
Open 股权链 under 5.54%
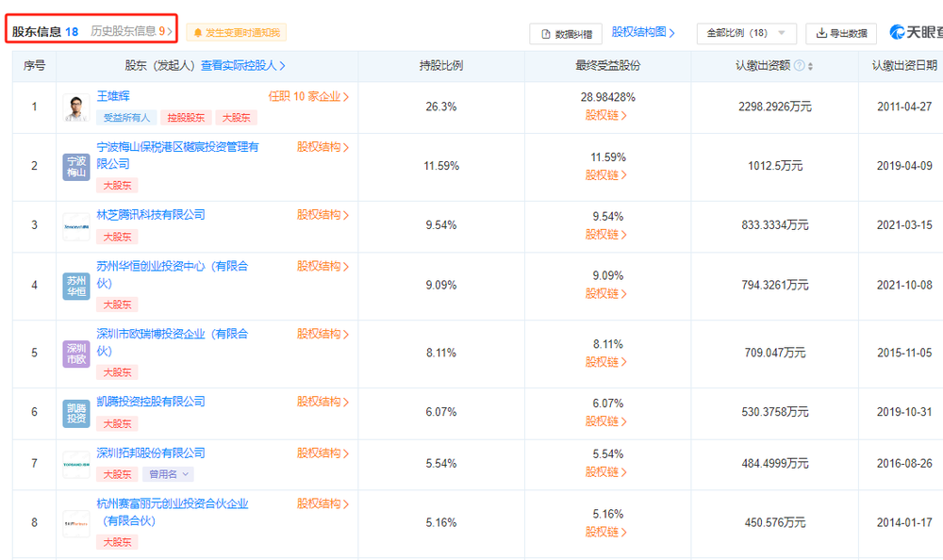pos(606,471)
